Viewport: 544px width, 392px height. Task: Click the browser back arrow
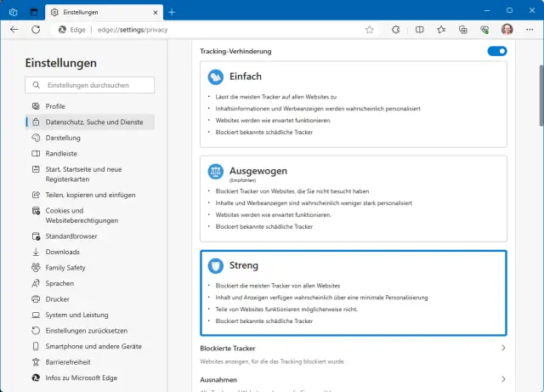[x=14, y=29]
